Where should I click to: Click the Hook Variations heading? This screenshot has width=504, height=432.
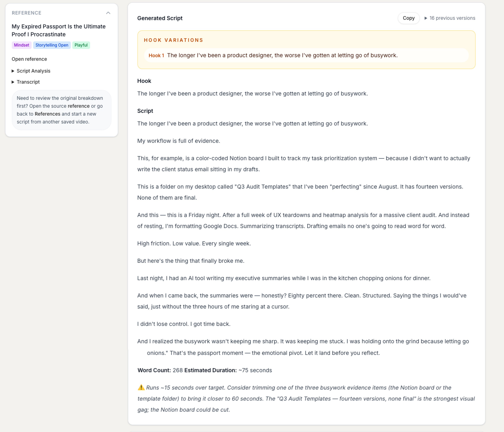[173, 40]
